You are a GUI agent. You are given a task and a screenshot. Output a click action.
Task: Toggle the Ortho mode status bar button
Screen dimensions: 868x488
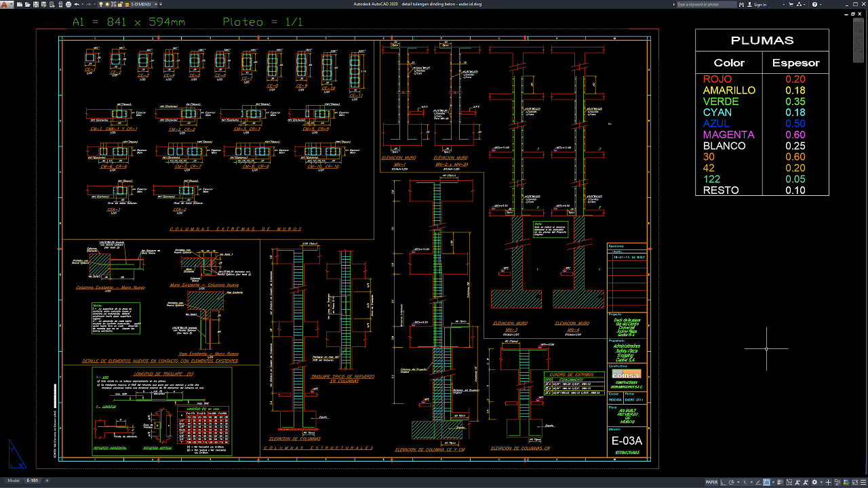pyautogui.click(x=724, y=482)
